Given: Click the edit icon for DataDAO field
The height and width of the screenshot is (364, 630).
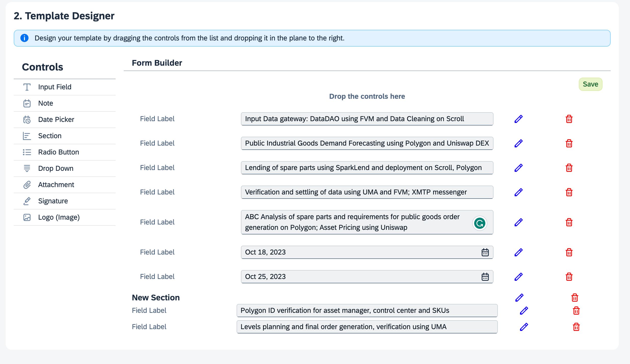Looking at the screenshot, I should click(519, 119).
